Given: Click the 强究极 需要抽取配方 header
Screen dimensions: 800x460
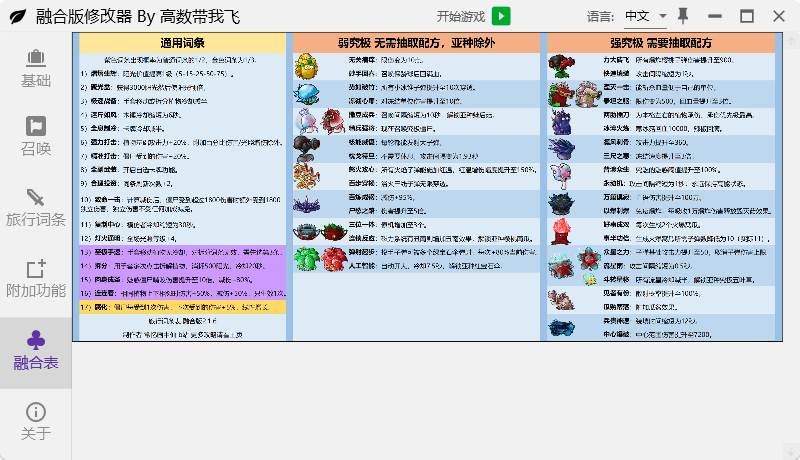Looking at the screenshot, I should 661,43.
